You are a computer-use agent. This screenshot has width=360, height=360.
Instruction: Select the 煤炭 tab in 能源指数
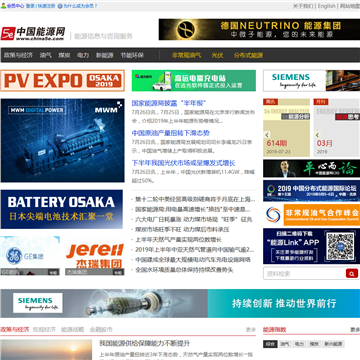314,344
